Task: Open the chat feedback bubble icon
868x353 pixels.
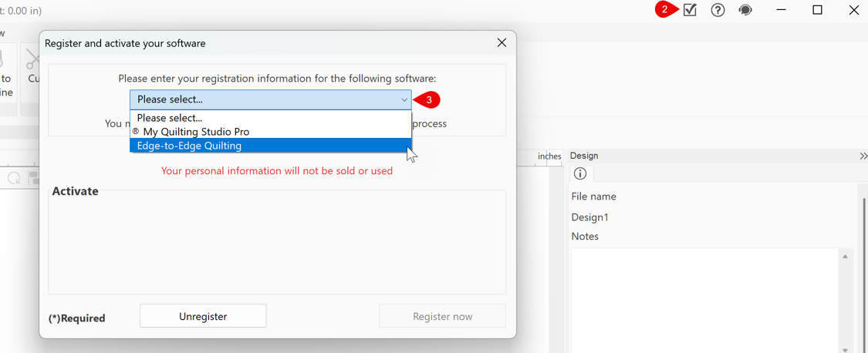Action: pyautogui.click(x=745, y=10)
